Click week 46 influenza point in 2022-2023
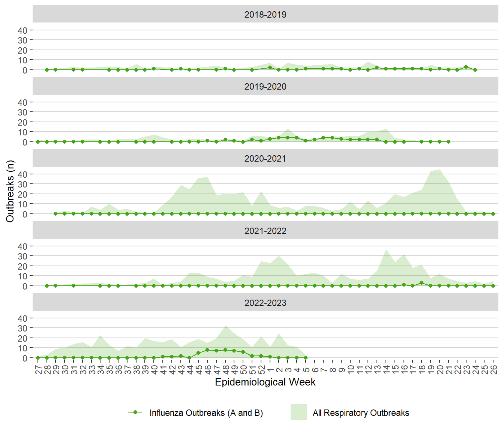Screen dimensions: 504x432 point(207,350)
